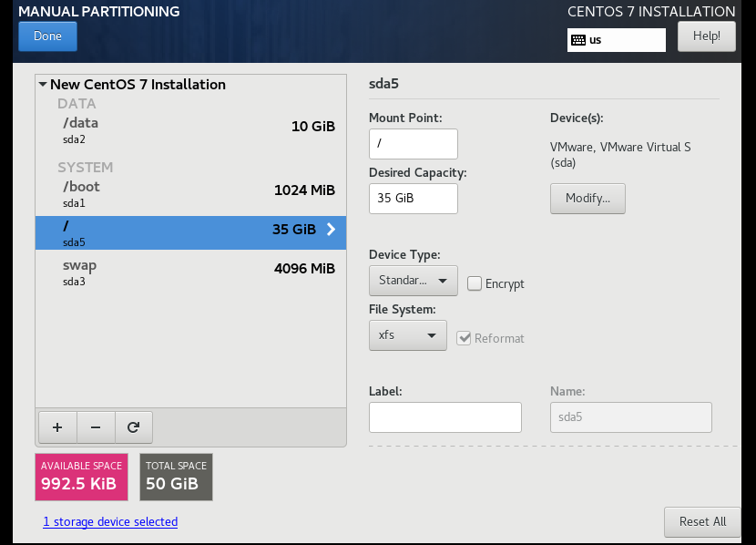Remove selected mount point with minus
This screenshot has height=545, width=756.
point(96,427)
